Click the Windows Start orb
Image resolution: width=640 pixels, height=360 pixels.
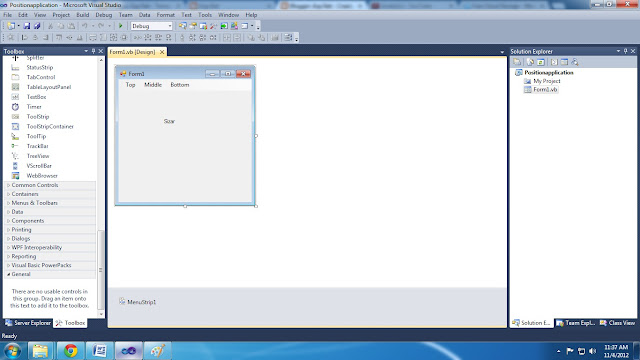(12, 351)
